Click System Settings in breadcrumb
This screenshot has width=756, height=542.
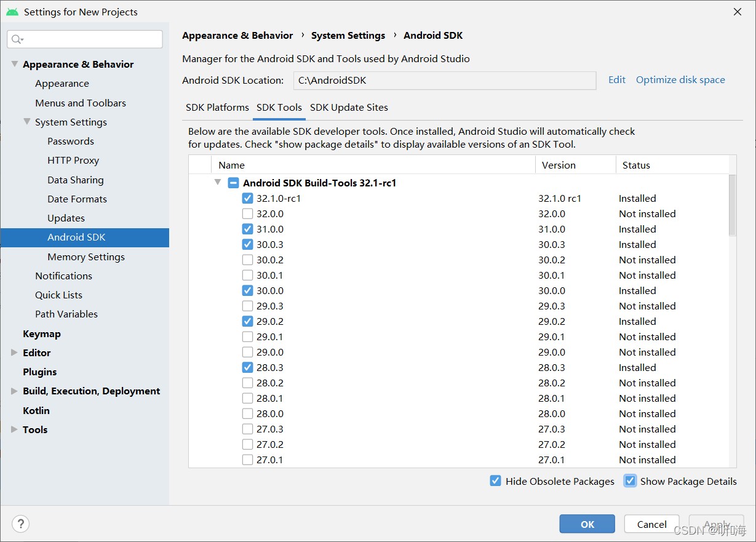click(348, 36)
